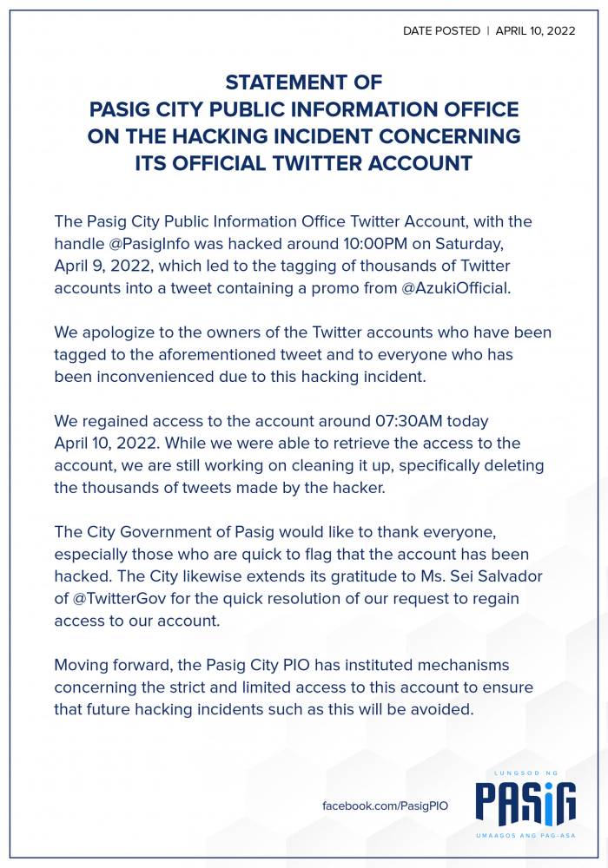This screenshot has height=868, width=608.
Task: Click the "LUNGSOD NG" text above the logo
Action: (x=525, y=772)
